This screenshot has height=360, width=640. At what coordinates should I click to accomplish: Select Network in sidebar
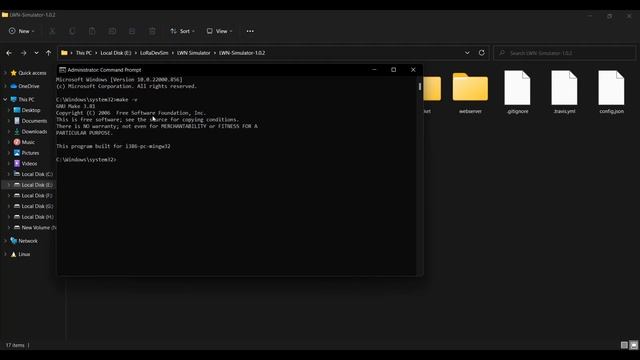28,241
